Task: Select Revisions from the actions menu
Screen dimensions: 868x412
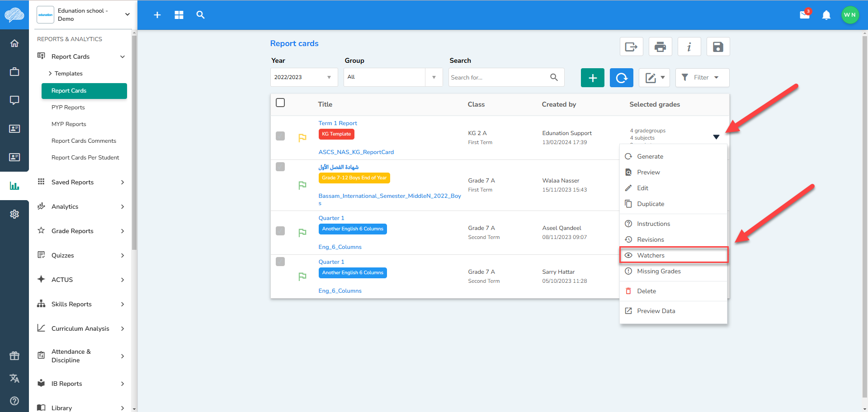Action: tap(673, 239)
